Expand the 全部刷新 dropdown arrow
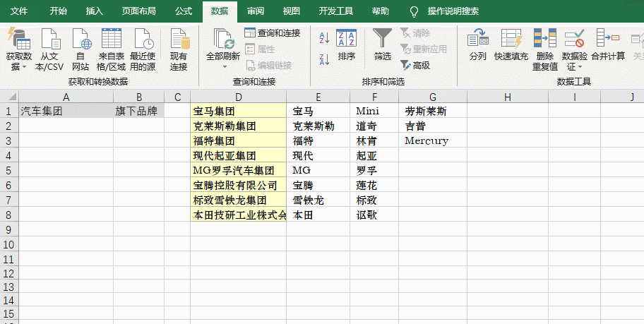Screen dimensions: 644x324 click(x=225, y=66)
